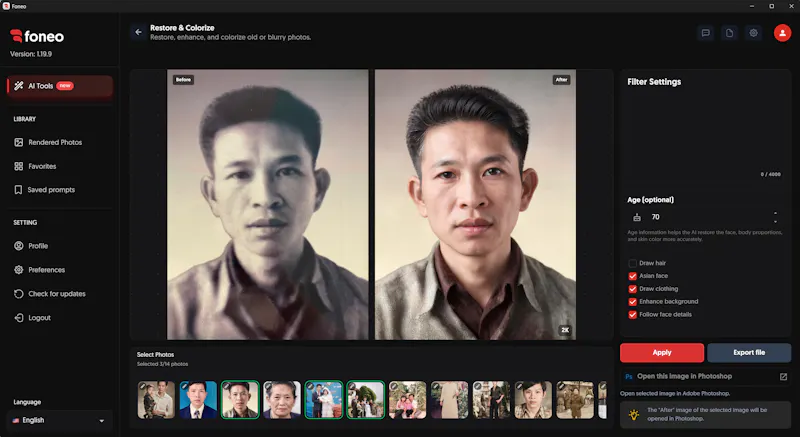Click the Foneo app icon in title bar
Viewport: 800px width, 437px height.
click(x=6, y=6)
